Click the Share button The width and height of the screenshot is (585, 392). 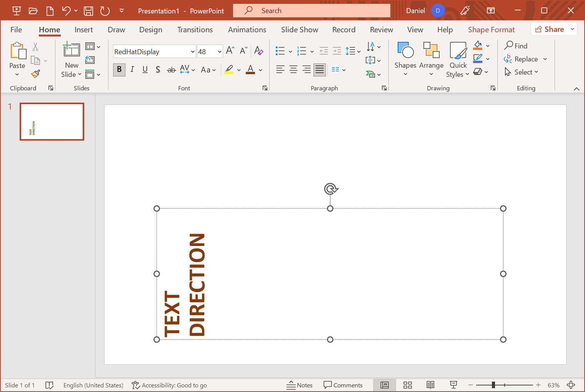(x=550, y=29)
